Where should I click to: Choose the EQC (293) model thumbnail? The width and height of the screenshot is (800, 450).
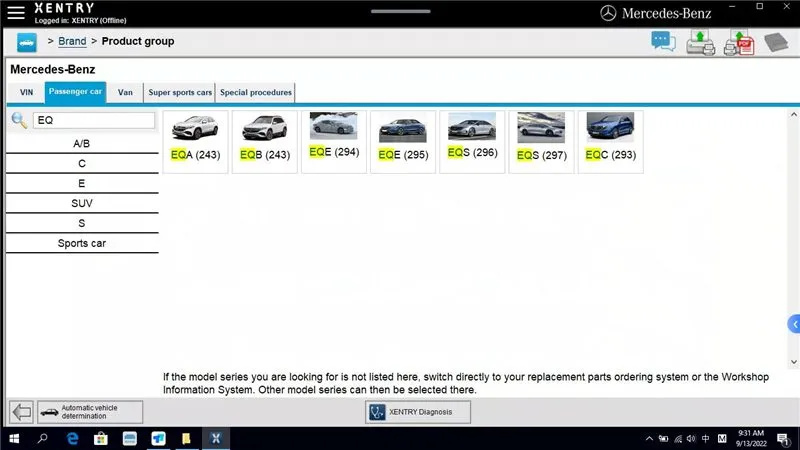tap(611, 142)
